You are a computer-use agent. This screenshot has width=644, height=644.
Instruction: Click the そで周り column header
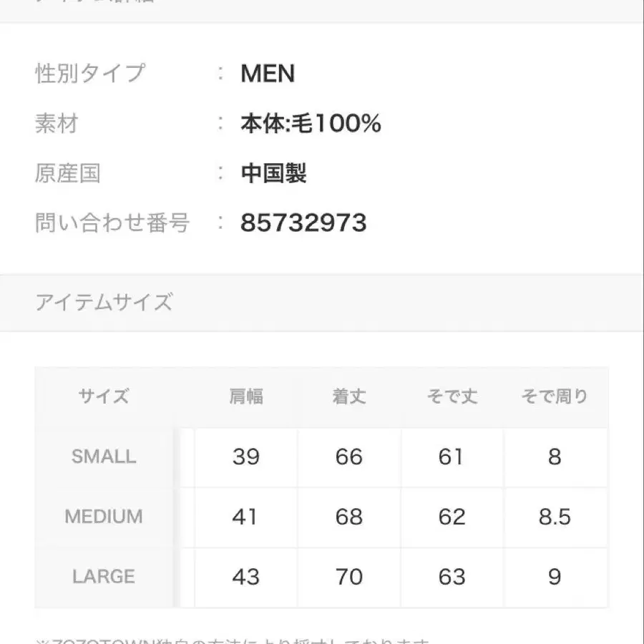555,396
